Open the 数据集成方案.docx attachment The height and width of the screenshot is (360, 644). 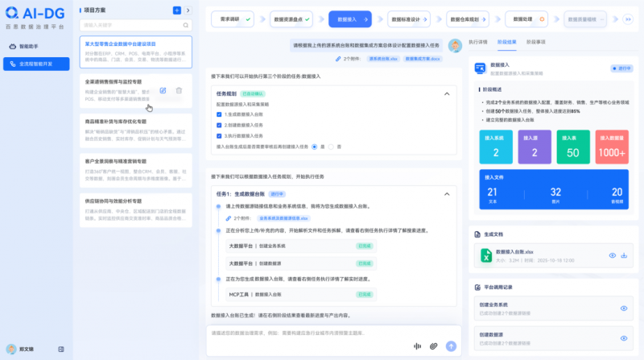point(423,59)
